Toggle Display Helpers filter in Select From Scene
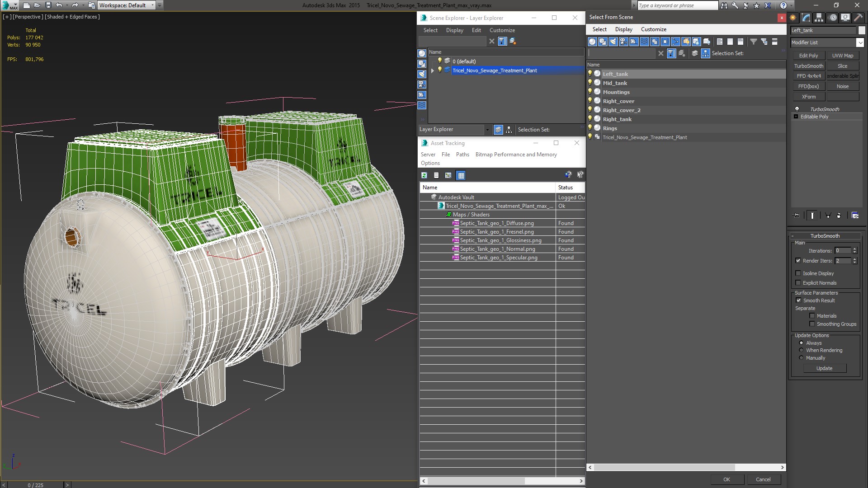 point(634,42)
